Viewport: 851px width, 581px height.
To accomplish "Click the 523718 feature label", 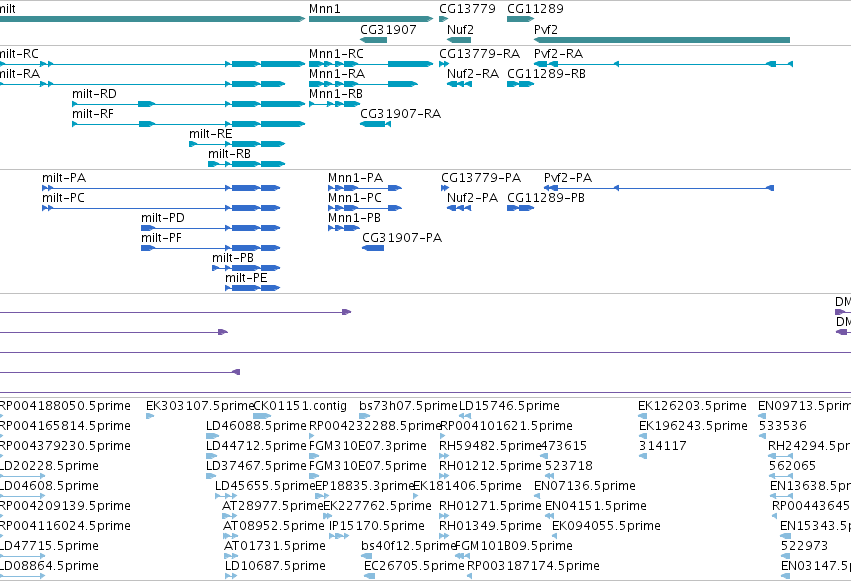I will [569, 466].
